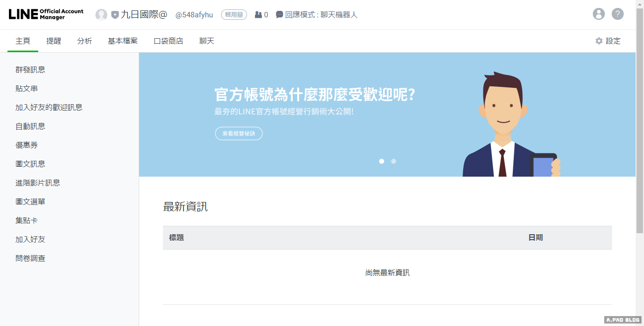Open the help question mark icon

618,14
